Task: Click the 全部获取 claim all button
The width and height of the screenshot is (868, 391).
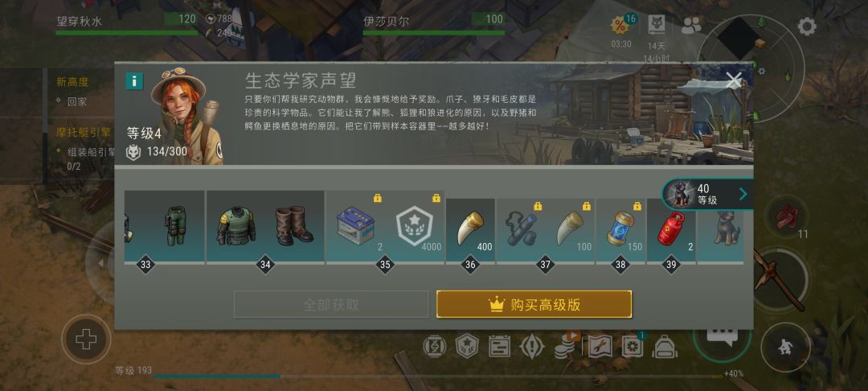Action: click(x=331, y=305)
